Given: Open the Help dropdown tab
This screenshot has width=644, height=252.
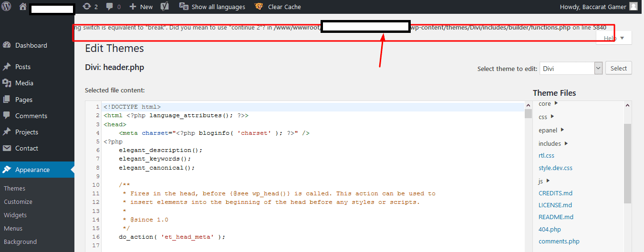Looking at the screenshot, I should 614,38.
